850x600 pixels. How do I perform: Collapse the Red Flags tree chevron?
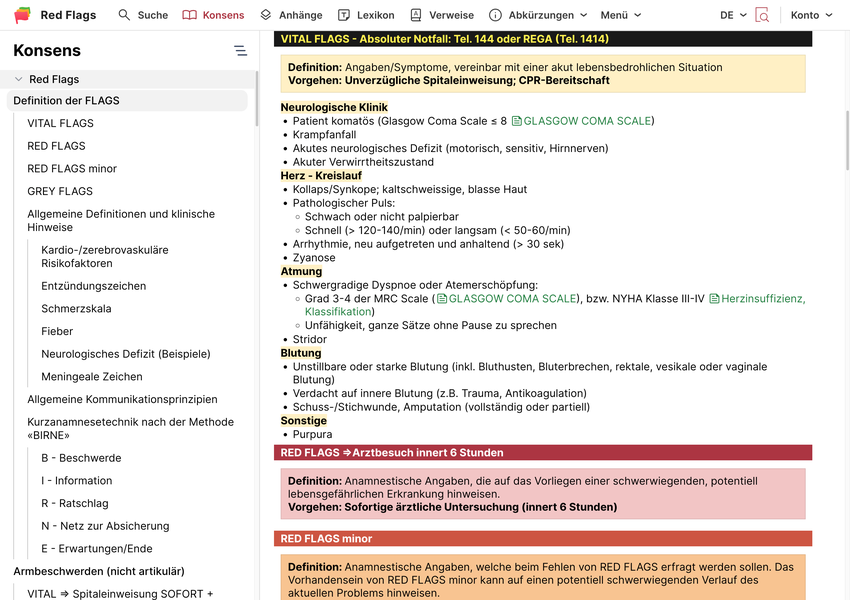click(18, 79)
